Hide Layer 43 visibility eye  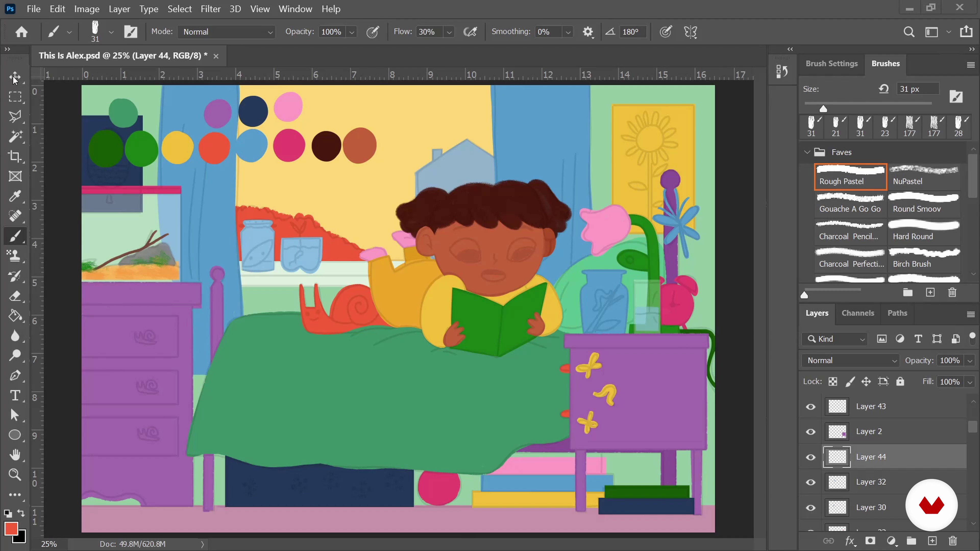811,407
